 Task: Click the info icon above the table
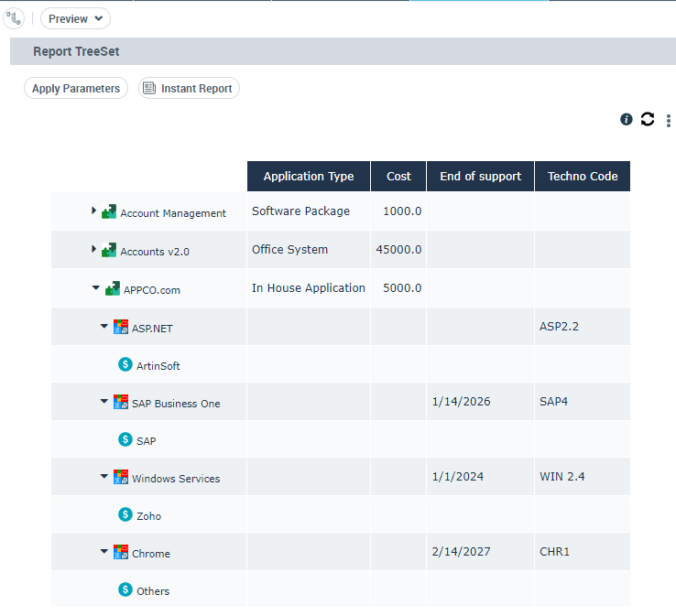[627, 119]
